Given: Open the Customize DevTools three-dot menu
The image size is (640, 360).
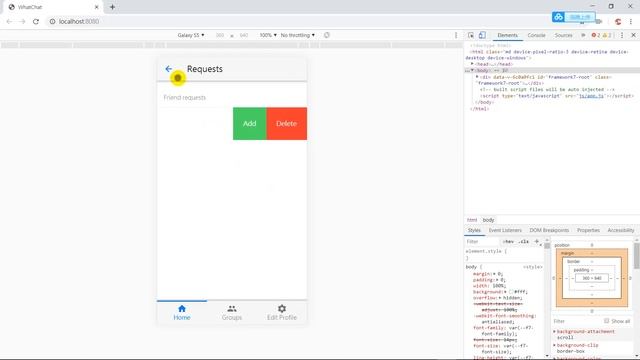Looking at the screenshot, I should pos(622,35).
